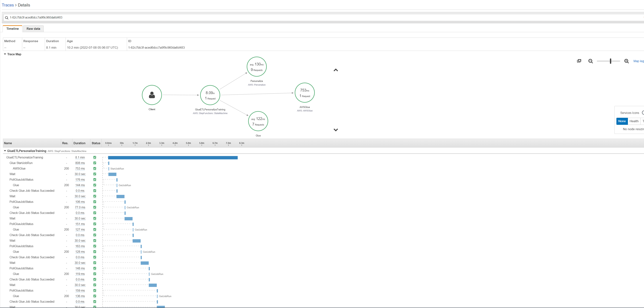644x308 pixels.
Task: Click the Personalize 130ms node circle
Action: coord(256,67)
